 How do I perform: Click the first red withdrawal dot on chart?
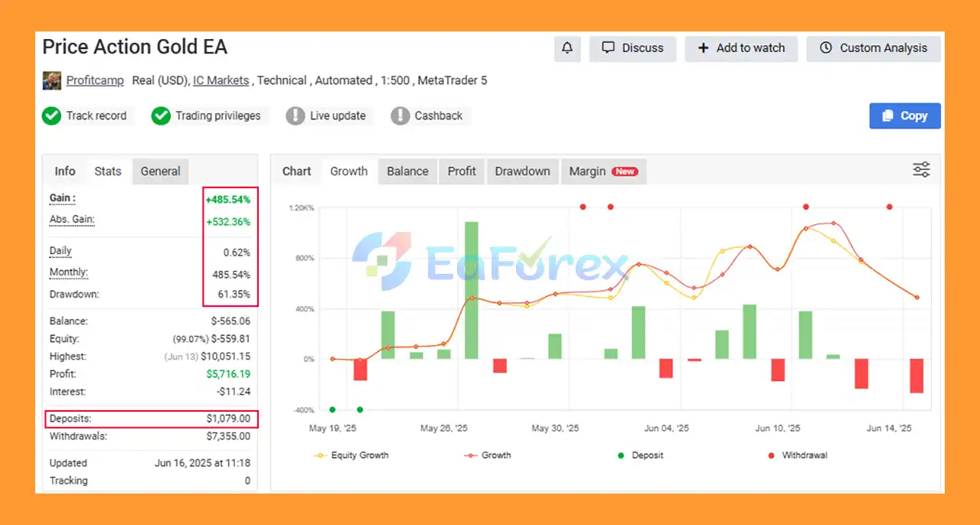pos(583,207)
